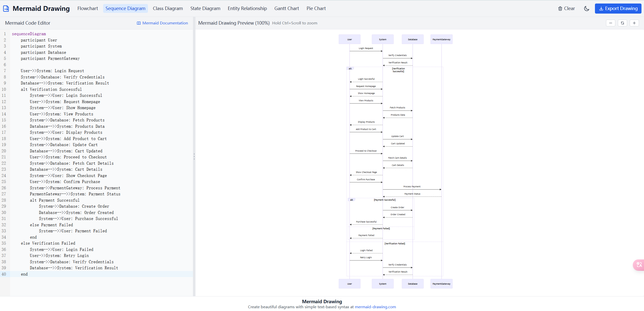Click line 'else Verification Failed'
This screenshot has height=311, width=644.
(x=48, y=243)
